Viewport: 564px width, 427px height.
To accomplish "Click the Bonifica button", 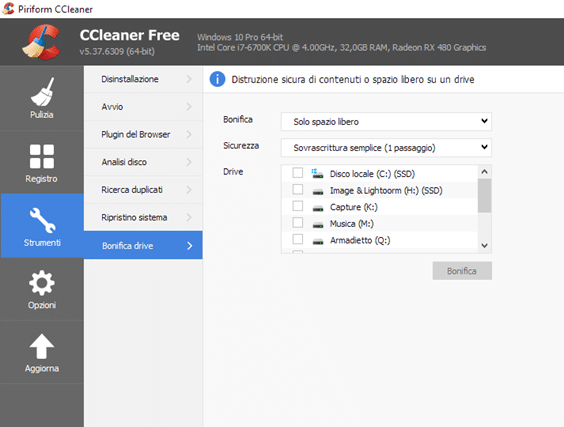I will click(x=462, y=271).
